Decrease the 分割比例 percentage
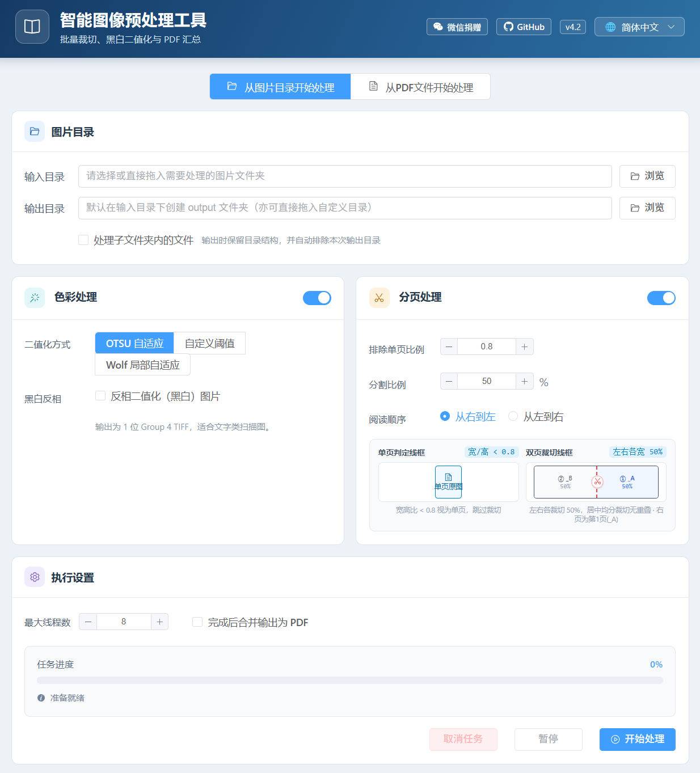The image size is (700, 773). [x=449, y=381]
